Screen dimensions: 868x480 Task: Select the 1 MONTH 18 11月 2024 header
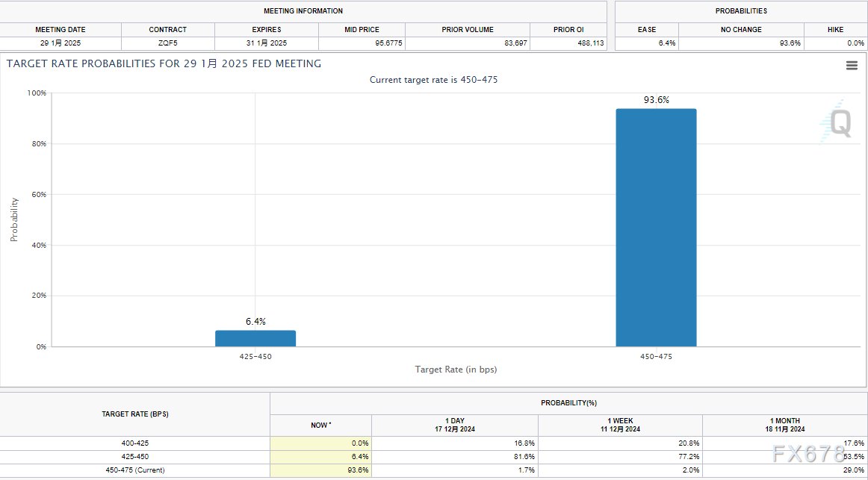pyautogui.click(x=784, y=425)
